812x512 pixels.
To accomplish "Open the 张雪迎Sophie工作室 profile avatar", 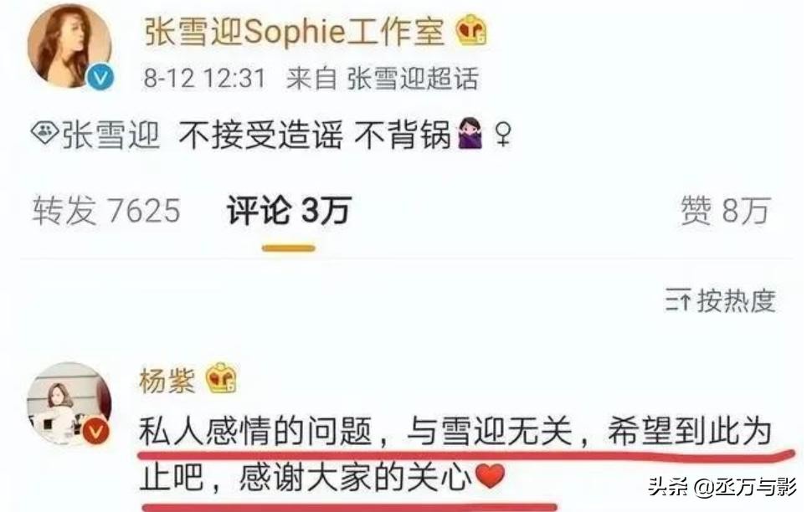I will click(69, 45).
